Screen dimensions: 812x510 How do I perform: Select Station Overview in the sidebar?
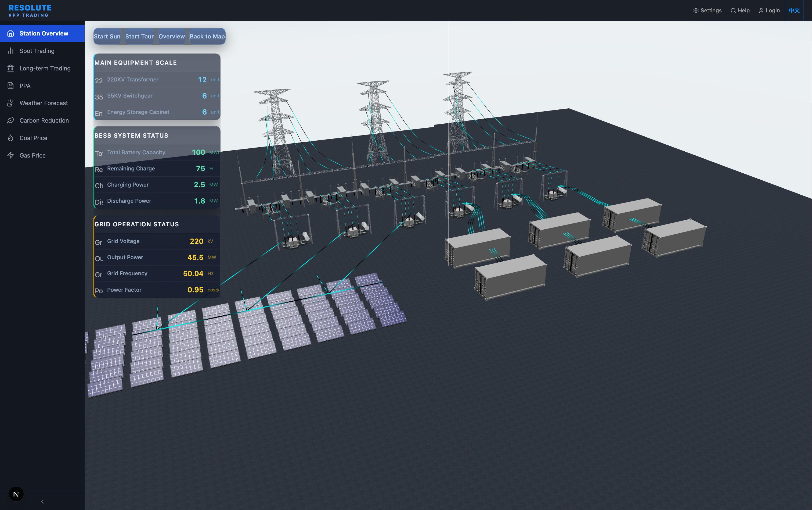42,33
